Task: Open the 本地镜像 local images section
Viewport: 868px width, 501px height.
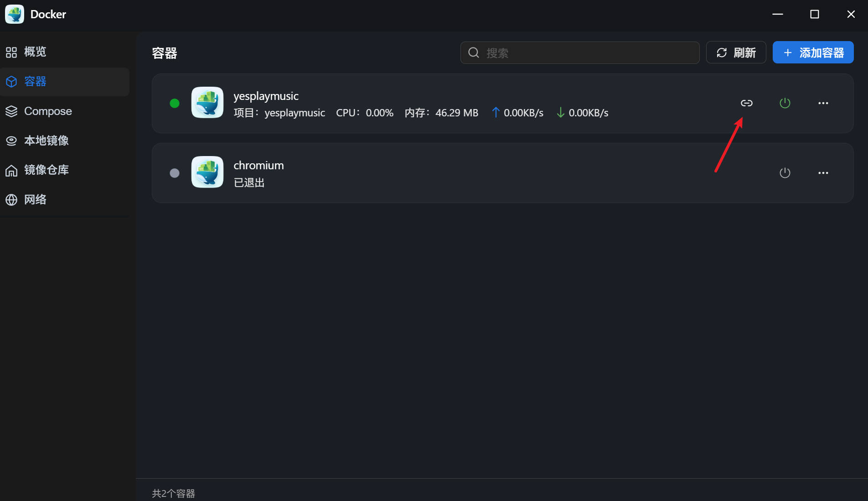Action: tap(46, 141)
